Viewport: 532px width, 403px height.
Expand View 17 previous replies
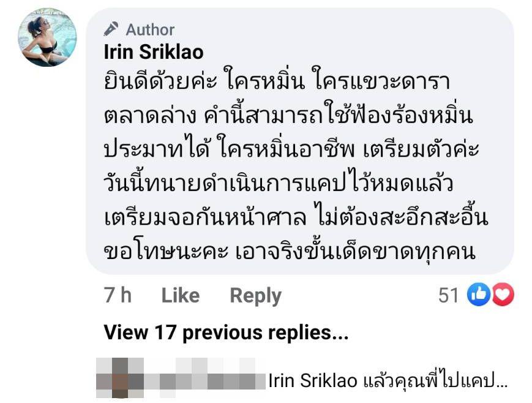(226, 333)
